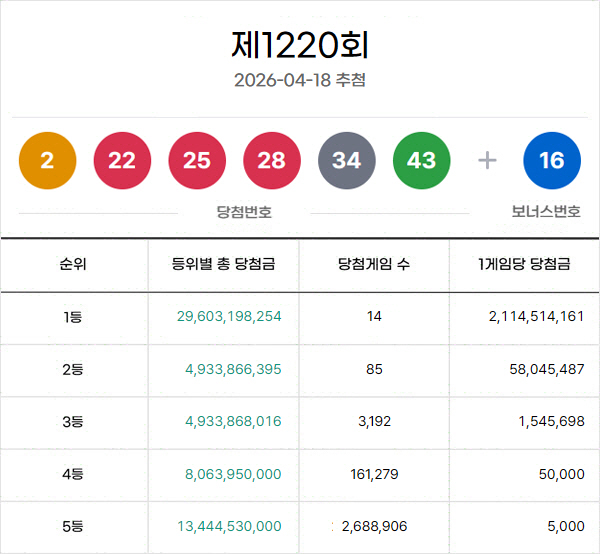Select the green number 43 ball
The height and width of the screenshot is (554, 600).
422,160
